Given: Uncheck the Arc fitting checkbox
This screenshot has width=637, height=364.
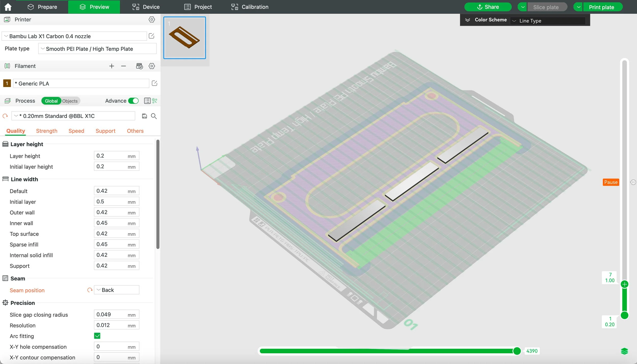Looking at the screenshot, I should point(97,336).
